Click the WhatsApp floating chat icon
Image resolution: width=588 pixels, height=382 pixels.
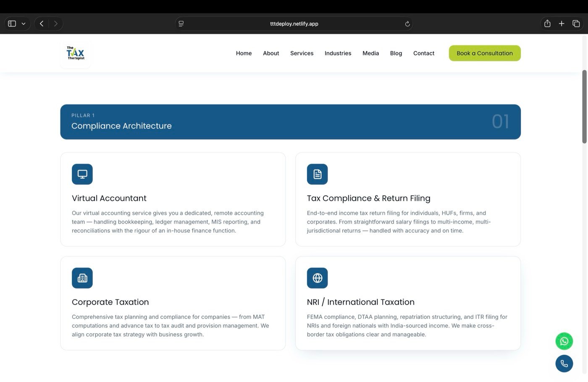(x=564, y=341)
